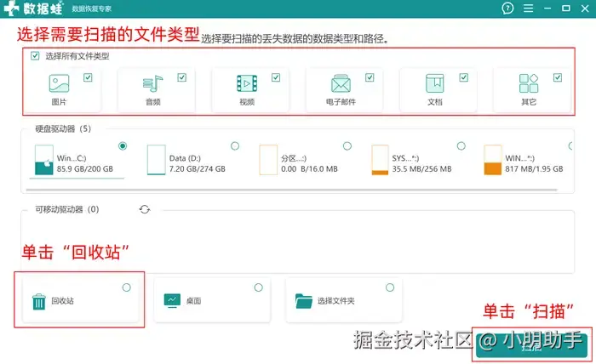Click the 电子邮件 email type icon
Viewport: 596px width, 364px height.
pos(341,83)
